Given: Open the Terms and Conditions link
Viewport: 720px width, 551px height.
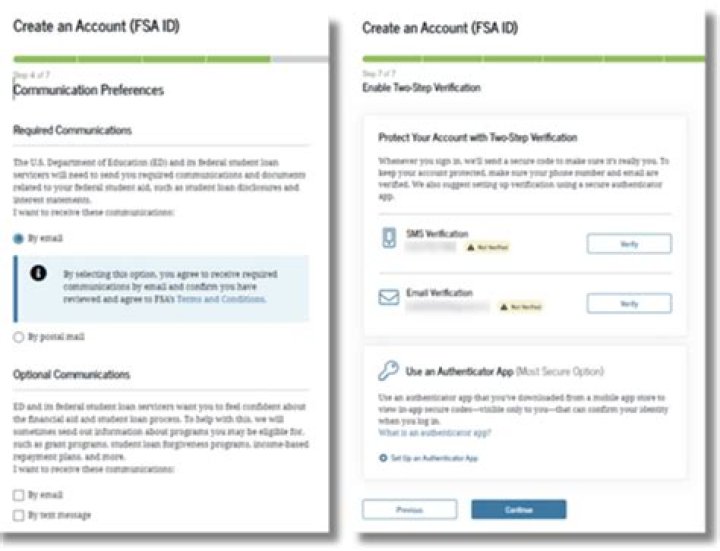Looking at the screenshot, I should coord(221,299).
